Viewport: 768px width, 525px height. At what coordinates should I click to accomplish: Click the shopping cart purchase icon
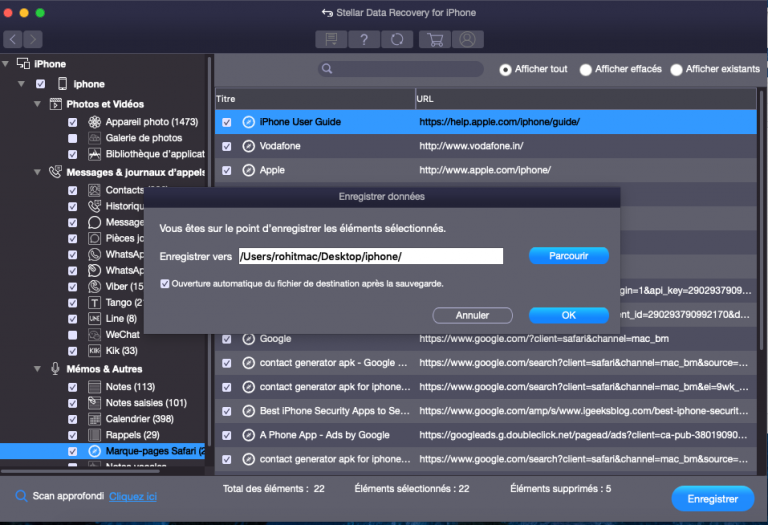point(435,39)
